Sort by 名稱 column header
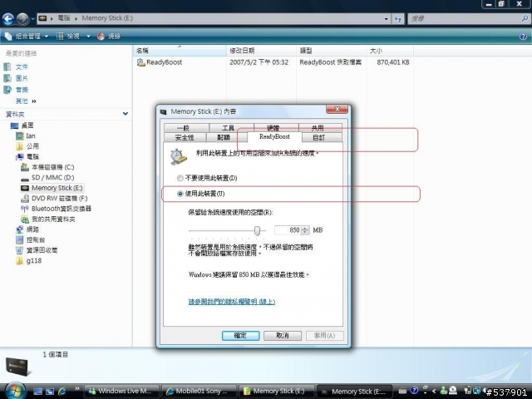Image resolution: width=532 pixels, height=399 pixels. tap(180, 51)
